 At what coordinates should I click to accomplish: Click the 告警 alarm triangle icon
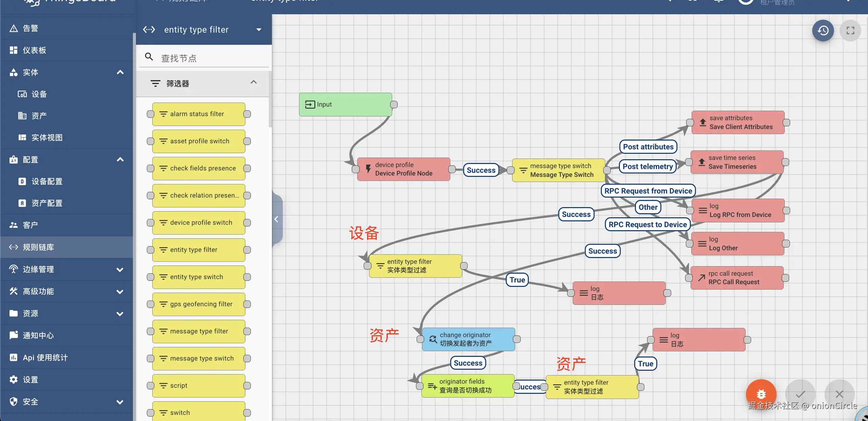(14, 28)
